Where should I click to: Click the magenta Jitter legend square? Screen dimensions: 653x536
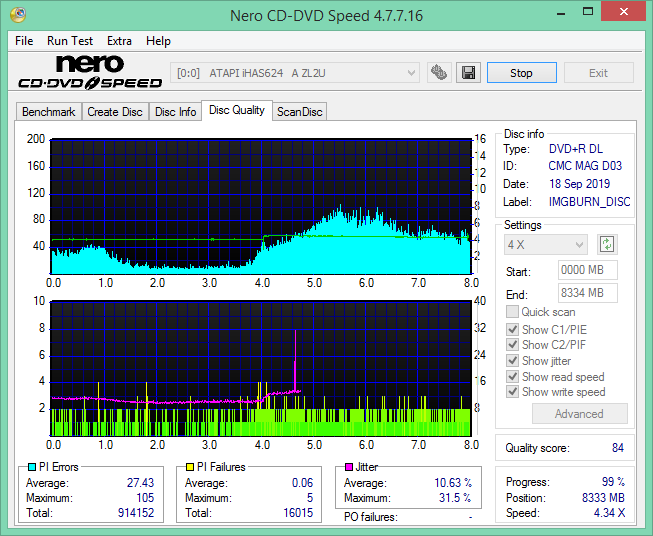pos(349,467)
